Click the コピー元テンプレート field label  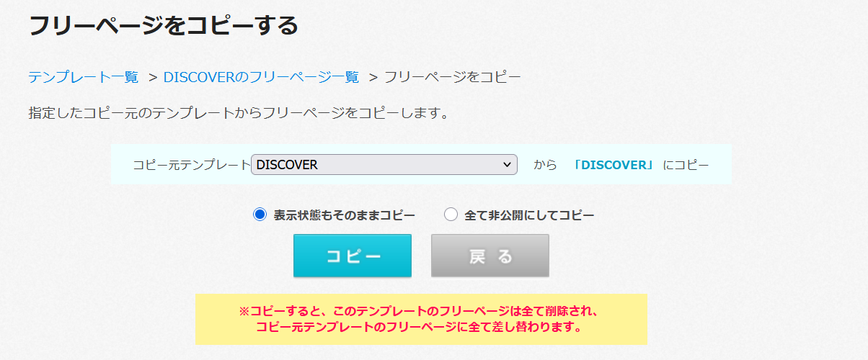tap(191, 165)
